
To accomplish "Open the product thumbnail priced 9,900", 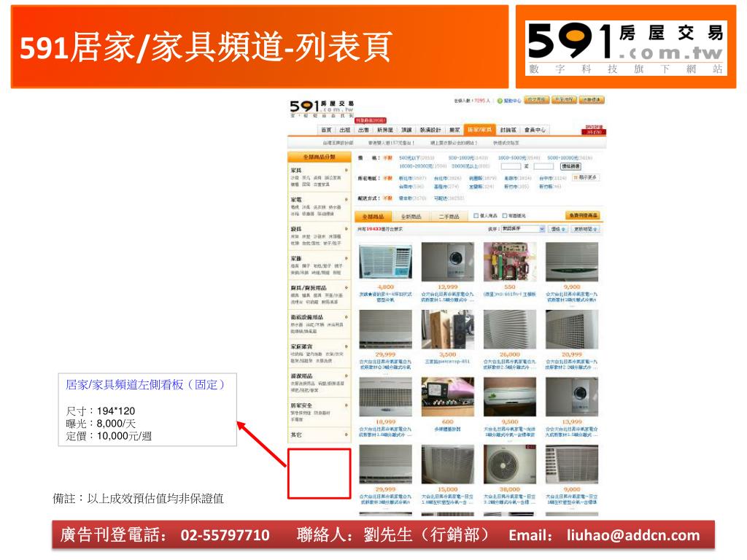I will click(572, 262).
